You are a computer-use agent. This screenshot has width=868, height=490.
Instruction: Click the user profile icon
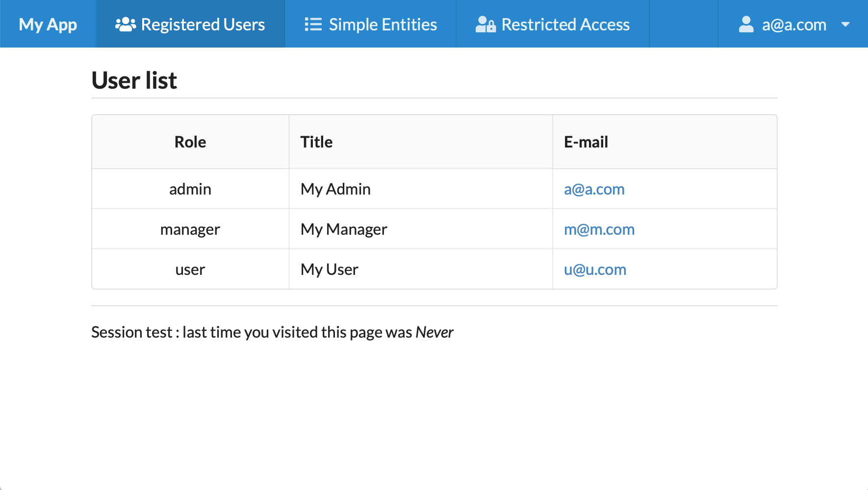[x=746, y=24]
